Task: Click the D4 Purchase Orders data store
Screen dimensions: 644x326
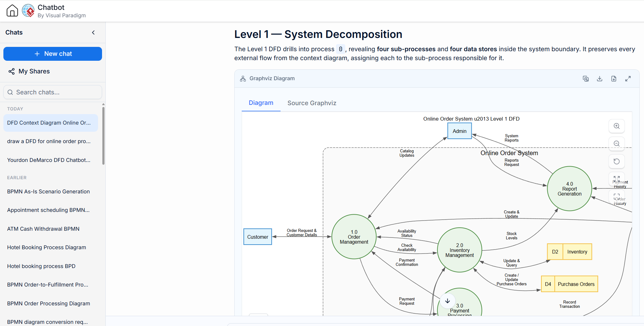Action: (x=569, y=284)
